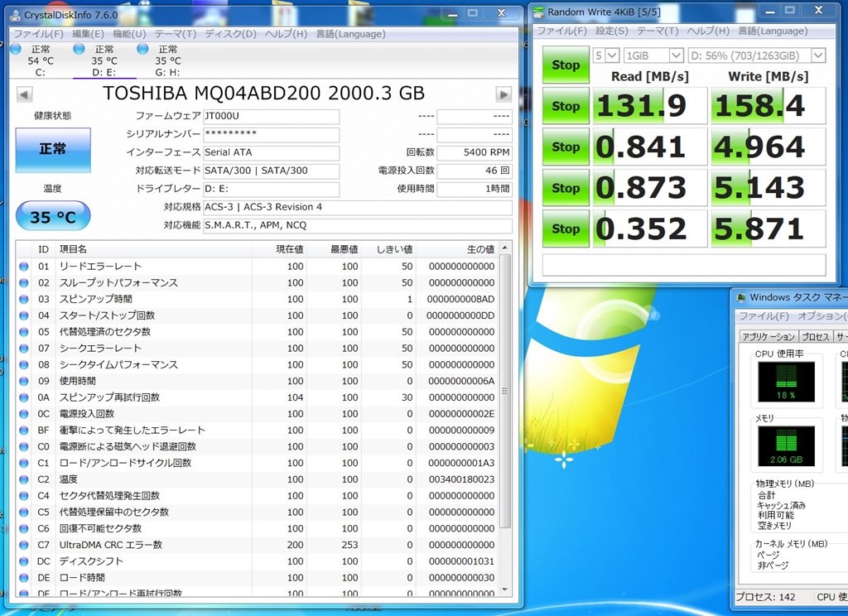
Task: Click the interface field Serial ATA
Action: click(271, 152)
